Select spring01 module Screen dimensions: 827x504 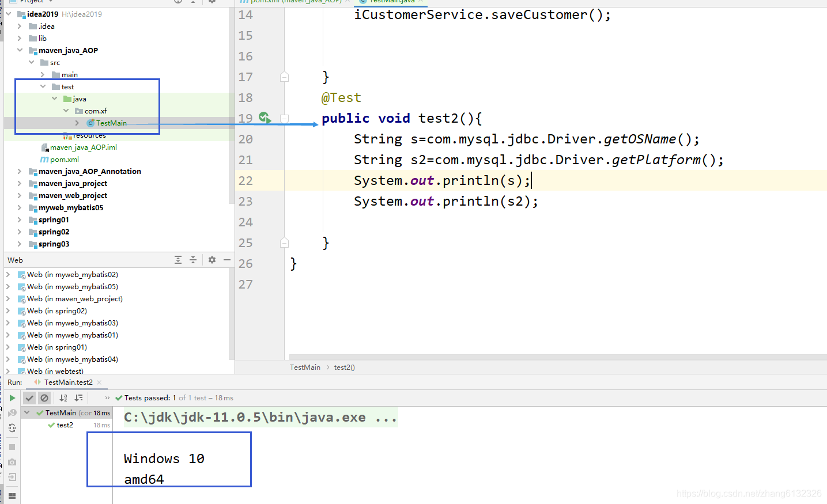[x=54, y=220]
